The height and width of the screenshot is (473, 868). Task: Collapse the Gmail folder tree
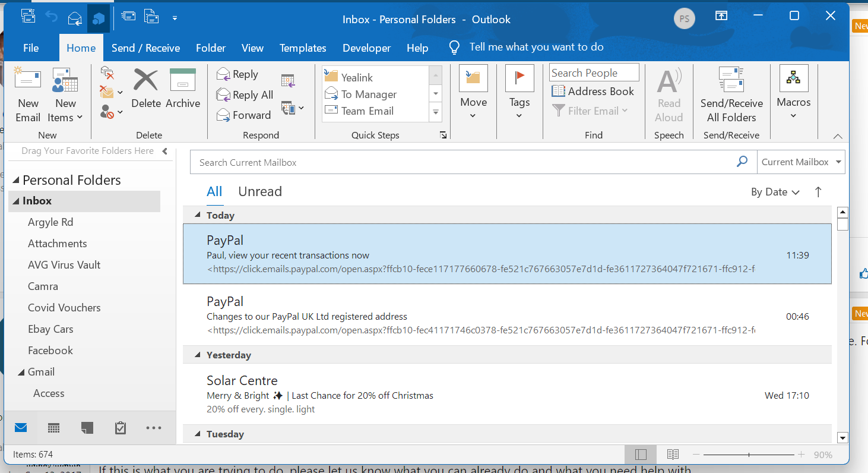20,373
